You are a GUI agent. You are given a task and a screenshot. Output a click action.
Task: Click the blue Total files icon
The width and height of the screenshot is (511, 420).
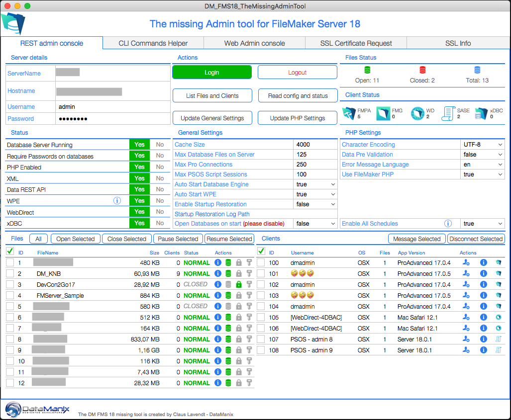(x=477, y=70)
